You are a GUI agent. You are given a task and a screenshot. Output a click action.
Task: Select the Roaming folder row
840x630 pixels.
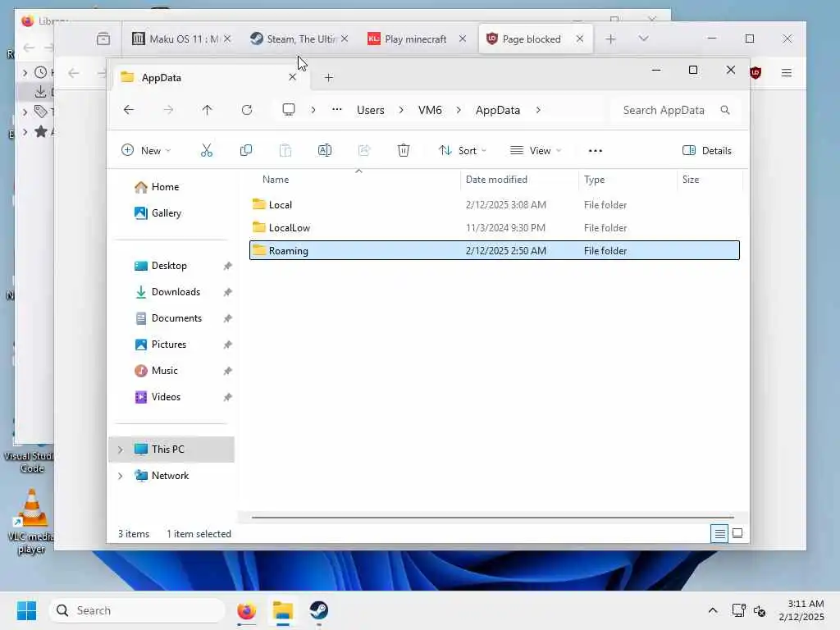tap(494, 250)
